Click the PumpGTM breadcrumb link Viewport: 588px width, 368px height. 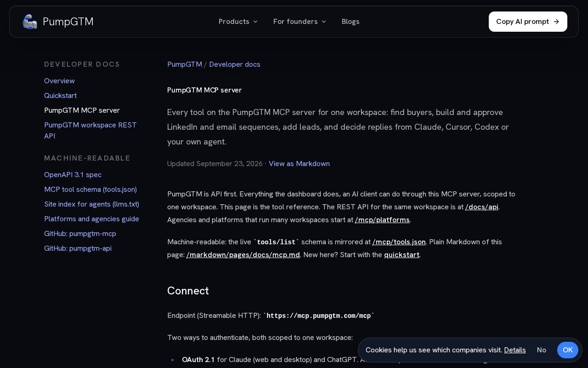[x=185, y=64]
